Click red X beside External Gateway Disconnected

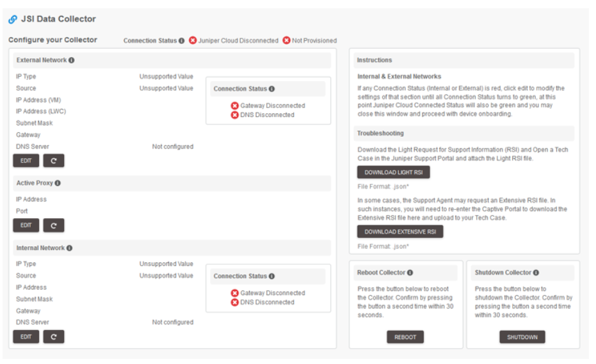point(234,106)
